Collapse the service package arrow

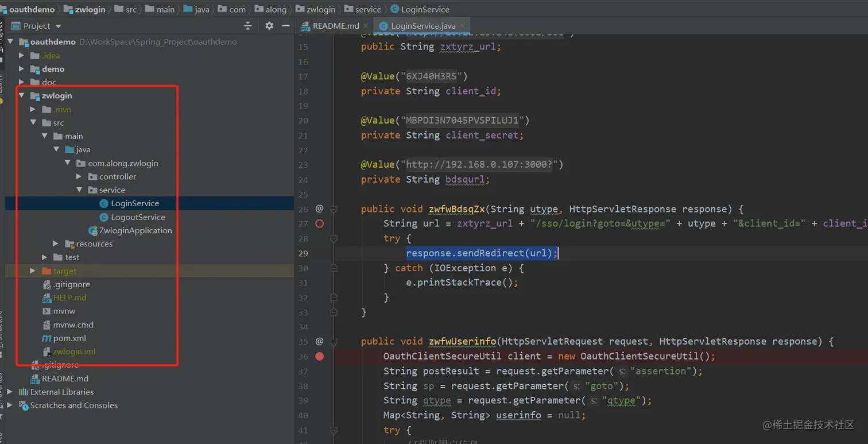(79, 190)
